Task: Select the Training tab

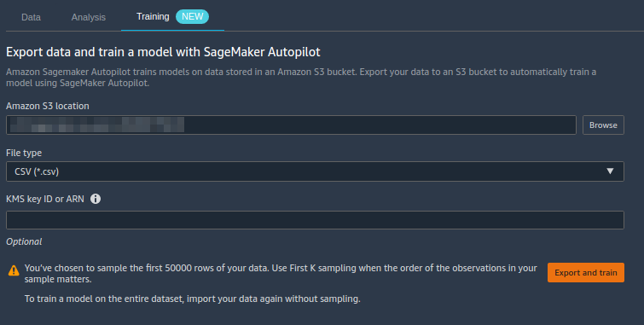Action: point(153,16)
